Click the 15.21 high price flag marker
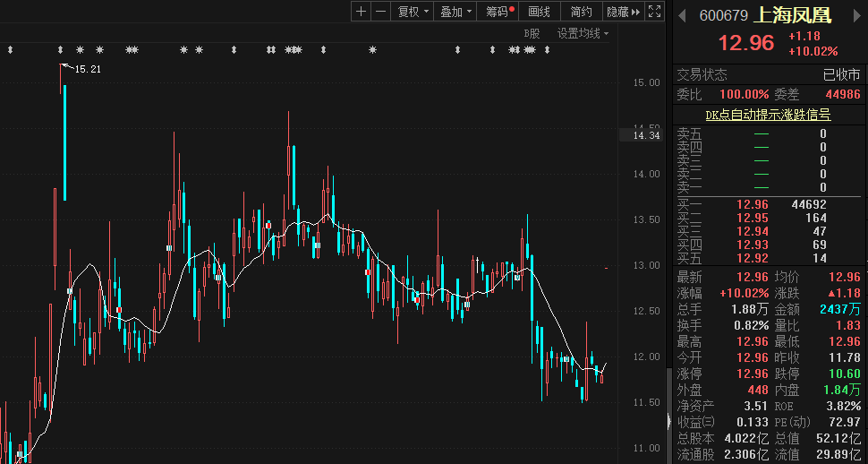The height and width of the screenshot is (464, 868). [86, 69]
